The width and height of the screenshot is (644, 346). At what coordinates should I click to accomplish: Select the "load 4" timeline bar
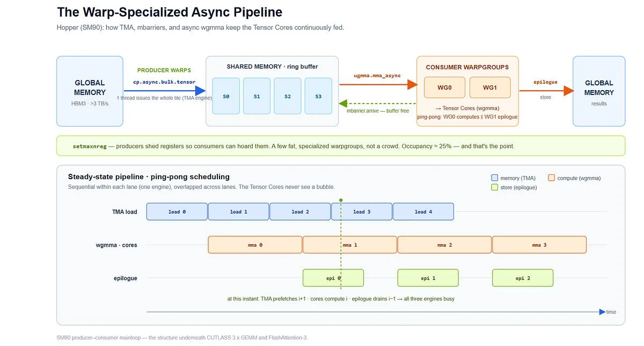(x=423, y=212)
